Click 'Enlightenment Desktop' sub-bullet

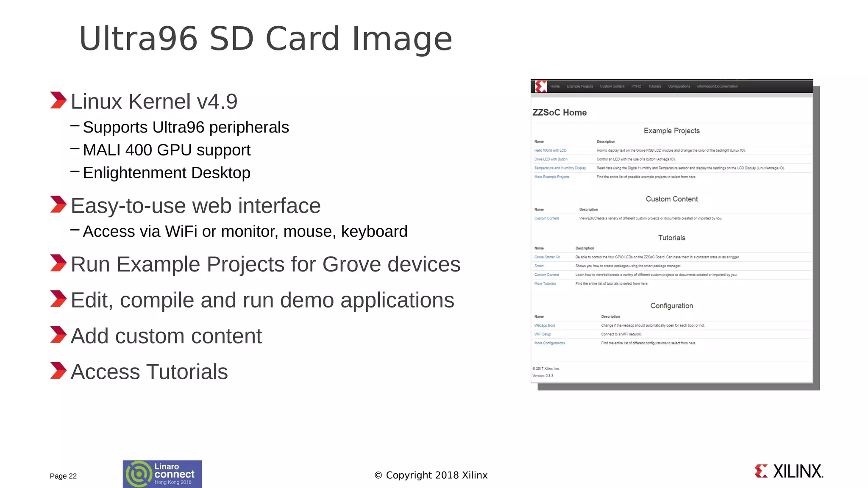coord(167,173)
